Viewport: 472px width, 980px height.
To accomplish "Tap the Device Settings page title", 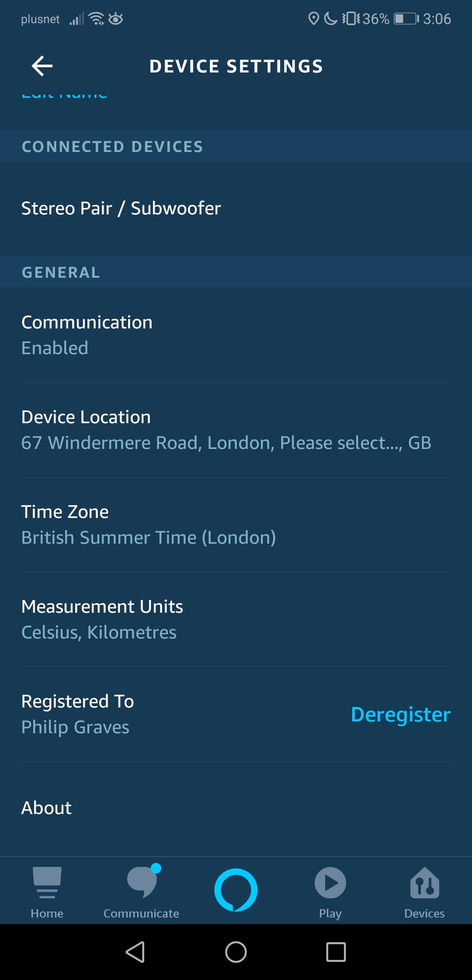I will 236,66.
